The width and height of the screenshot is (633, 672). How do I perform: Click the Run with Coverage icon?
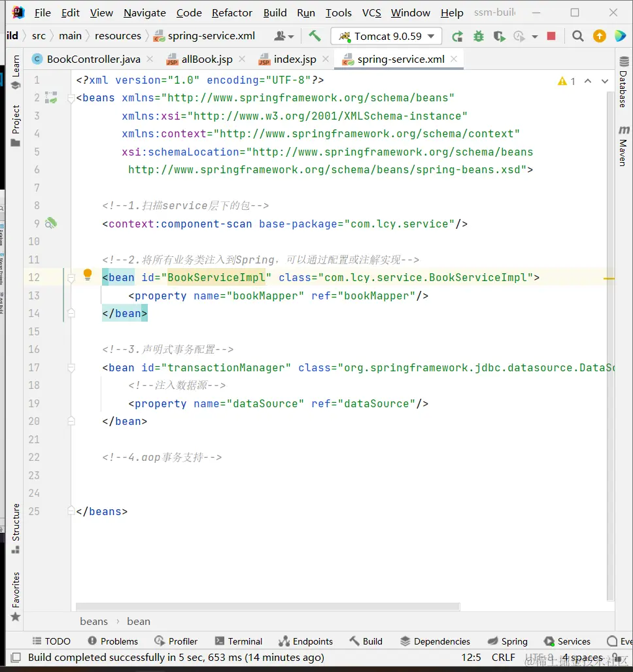499,37
